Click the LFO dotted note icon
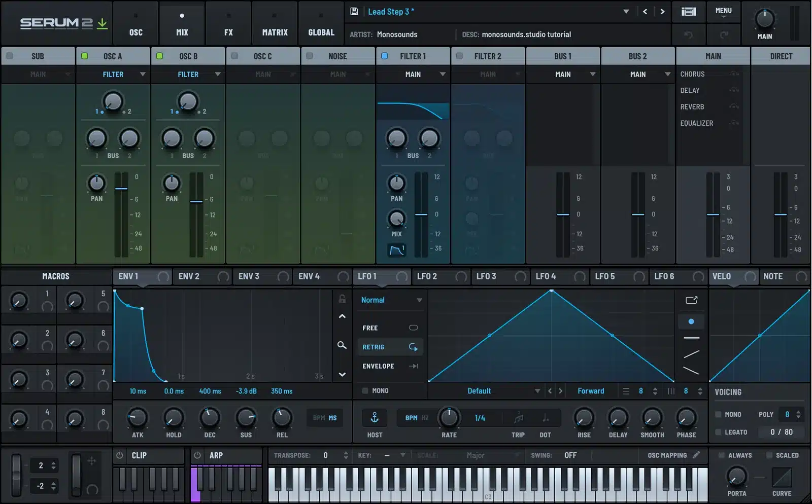This screenshot has width=812, height=504. click(546, 418)
